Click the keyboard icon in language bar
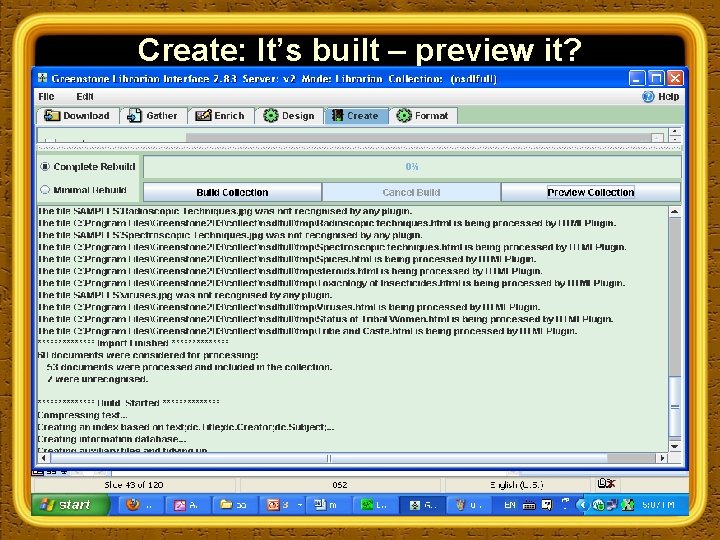 click(529, 505)
